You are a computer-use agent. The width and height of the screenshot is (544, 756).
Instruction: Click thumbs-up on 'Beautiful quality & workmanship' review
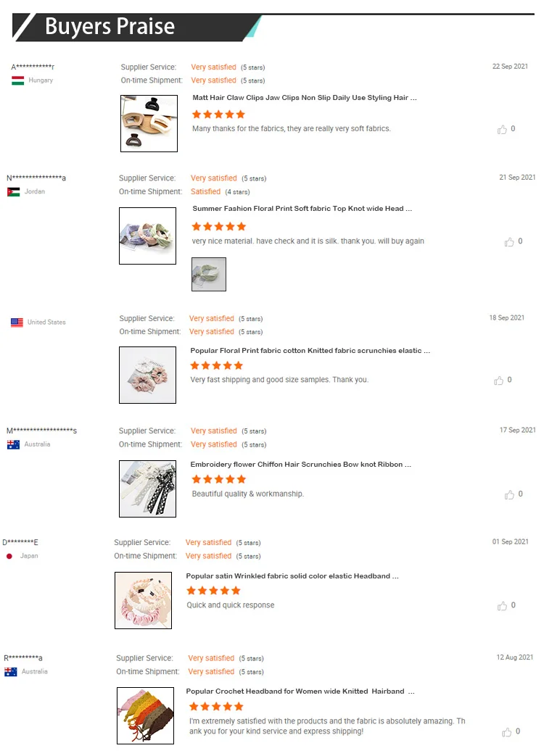tap(509, 495)
